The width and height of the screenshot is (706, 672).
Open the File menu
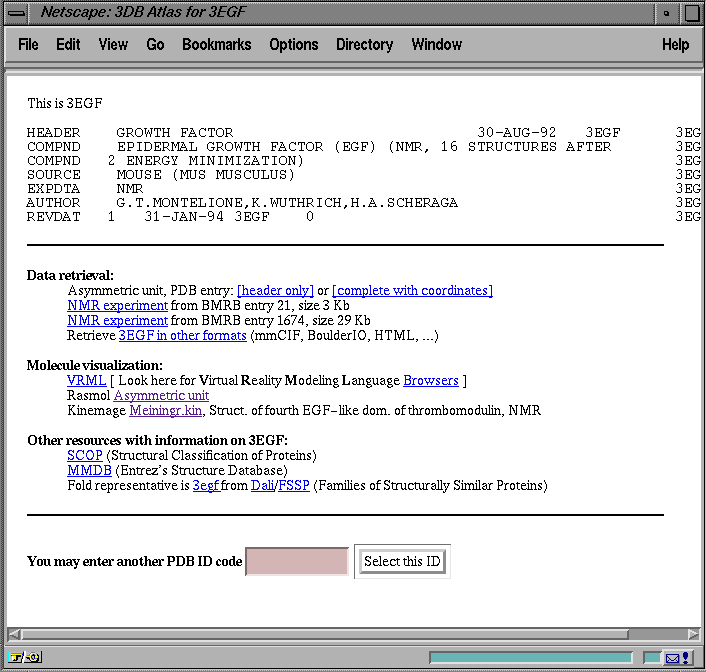28,44
